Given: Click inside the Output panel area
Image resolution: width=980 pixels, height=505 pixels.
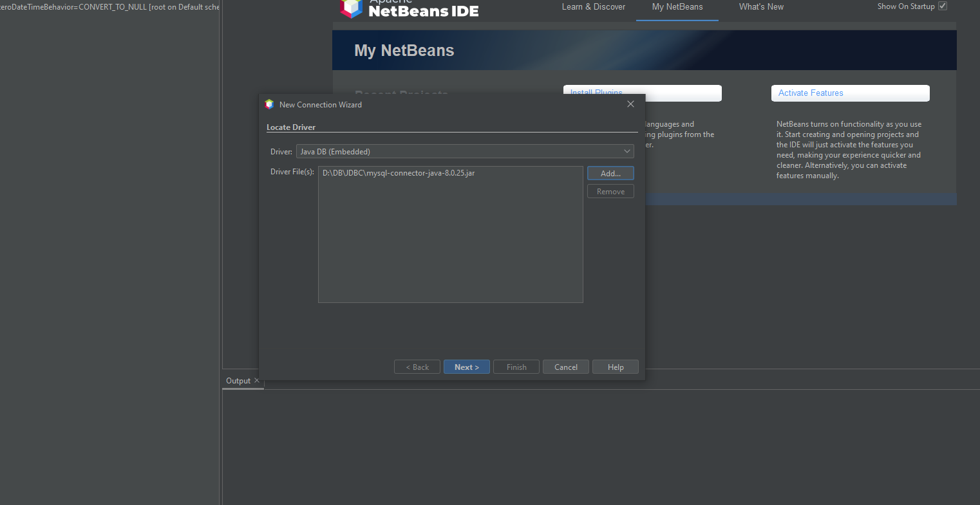Looking at the screenshot, I should [601, 447].
